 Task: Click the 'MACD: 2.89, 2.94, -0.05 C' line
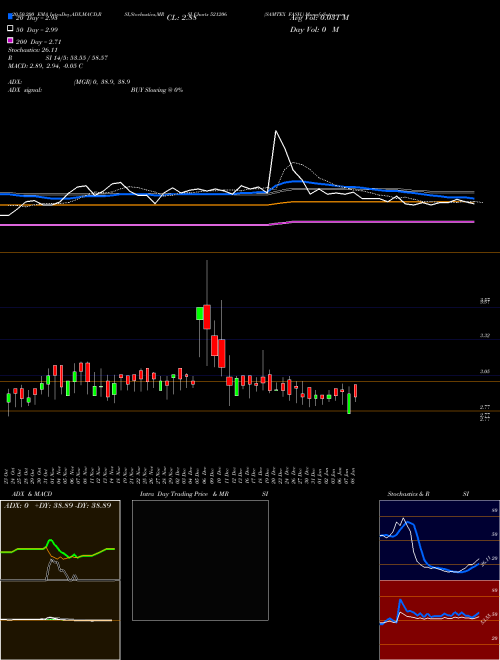point(45,66)
